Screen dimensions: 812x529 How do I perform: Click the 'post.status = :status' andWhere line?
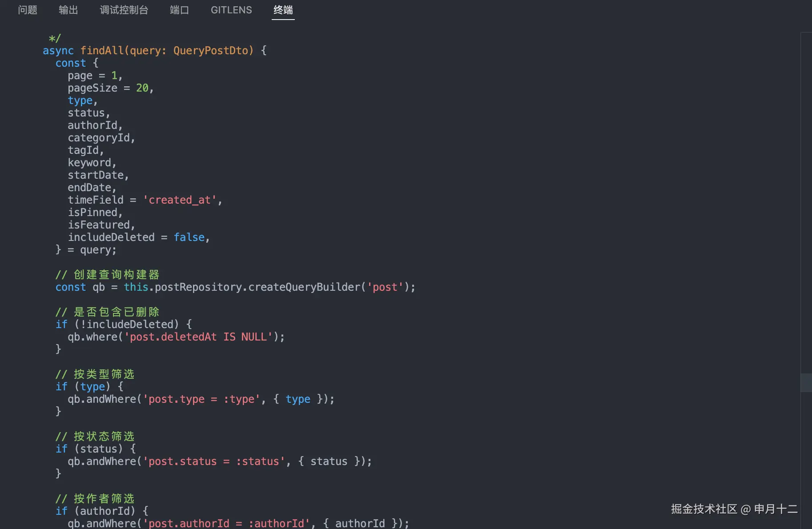[220, 461]
